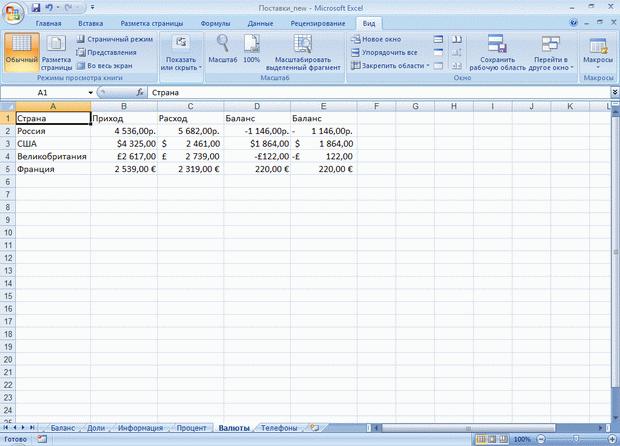Select row 5 header
The width and height of the screenshot is (620, 446).
8,169
